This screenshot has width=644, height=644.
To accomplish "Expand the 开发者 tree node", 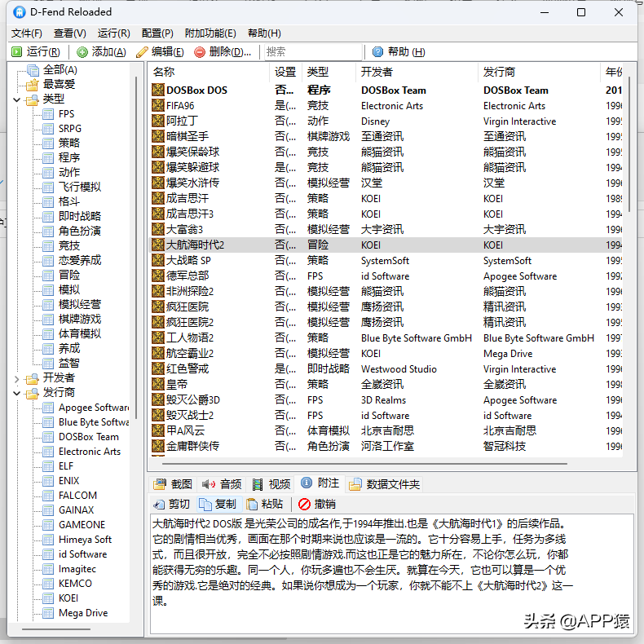I will tap(17, 379).
